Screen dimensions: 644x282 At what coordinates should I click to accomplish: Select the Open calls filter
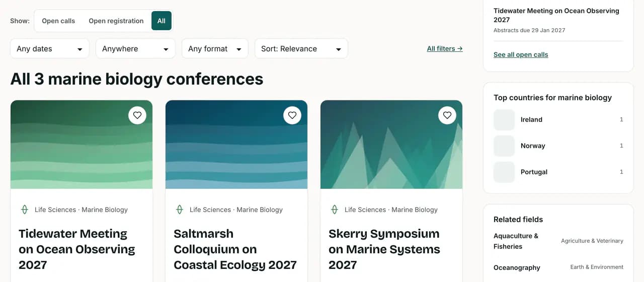[58, 21]
